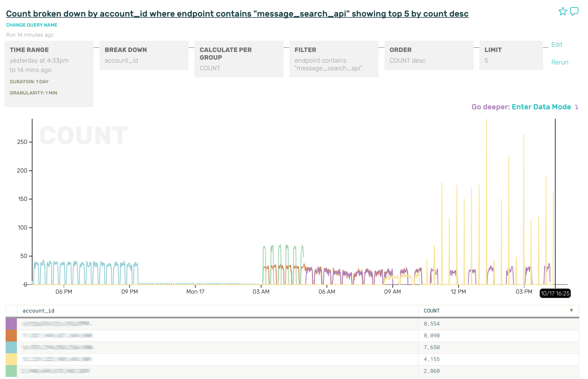588x379 pixels.
Task: Click the purple account color swatch
Action: tap(11, 324)
